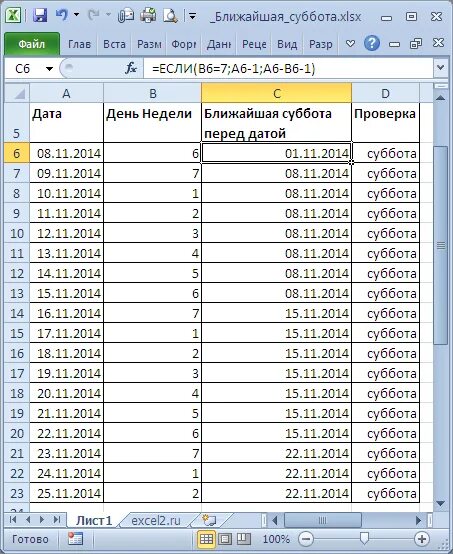Click cell with date 08.11.2014 in row 6 column A
This screenshot has height=554, width=453.
point(66,153)
